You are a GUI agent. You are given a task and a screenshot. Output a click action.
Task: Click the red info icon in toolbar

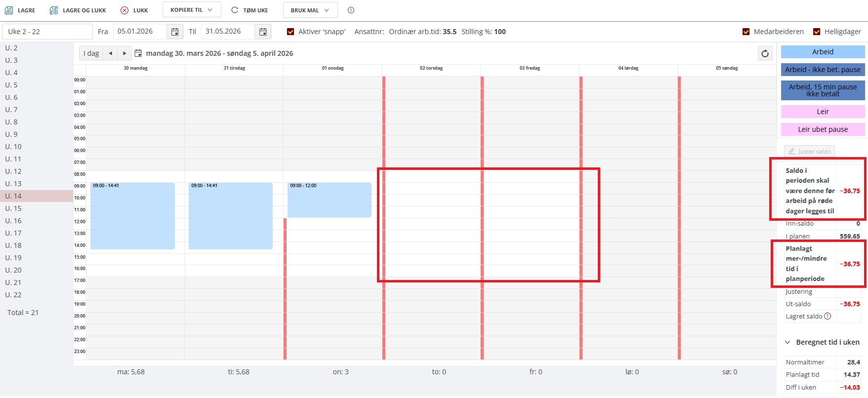[x=351, y=10]
